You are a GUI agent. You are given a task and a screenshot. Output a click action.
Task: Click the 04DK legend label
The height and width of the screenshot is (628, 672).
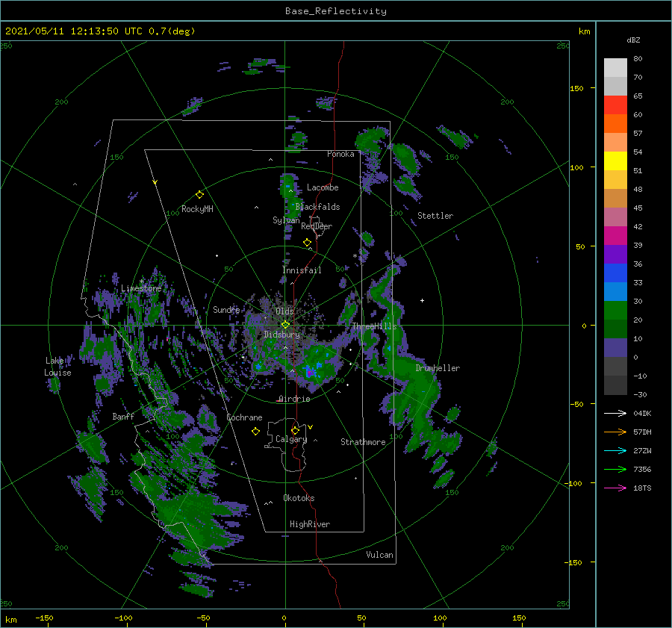642,413
